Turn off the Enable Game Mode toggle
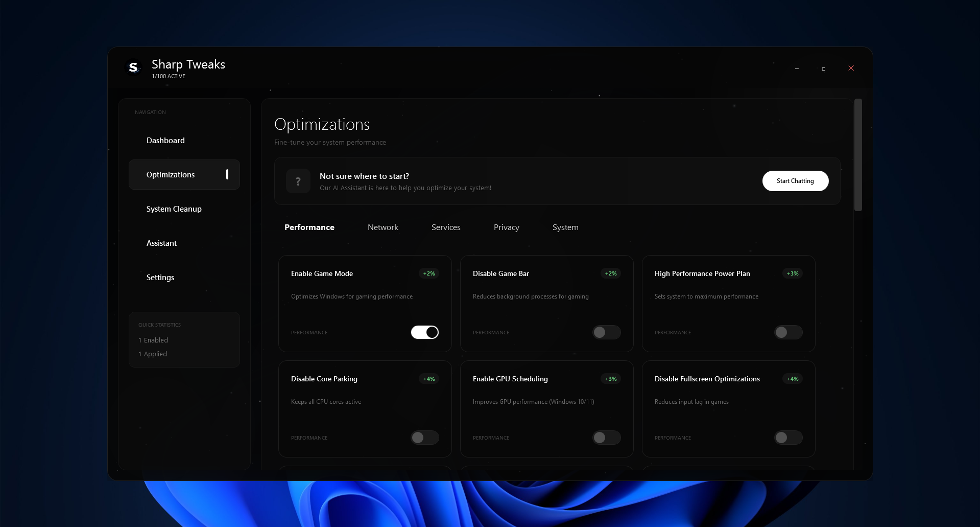980x527 pixels. (x=424, y=332)
